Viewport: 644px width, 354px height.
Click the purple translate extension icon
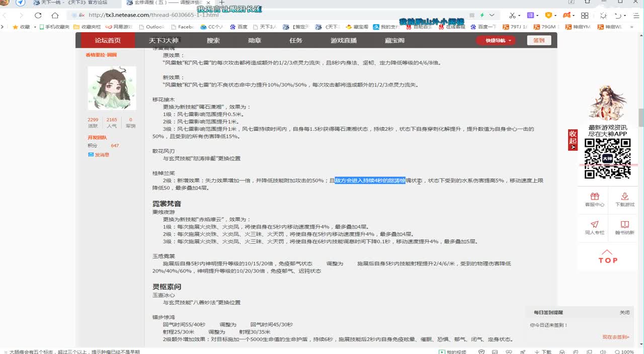[x=531, y=15]
